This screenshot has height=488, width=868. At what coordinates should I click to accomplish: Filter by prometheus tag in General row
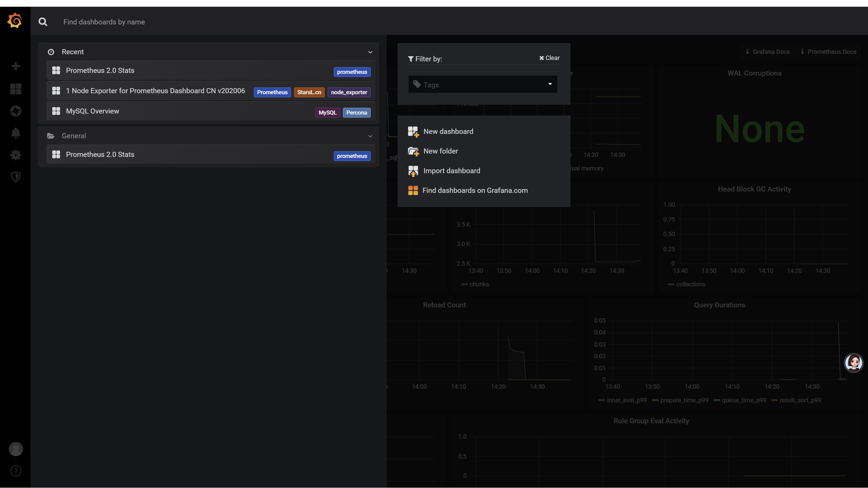coord(352,156)
